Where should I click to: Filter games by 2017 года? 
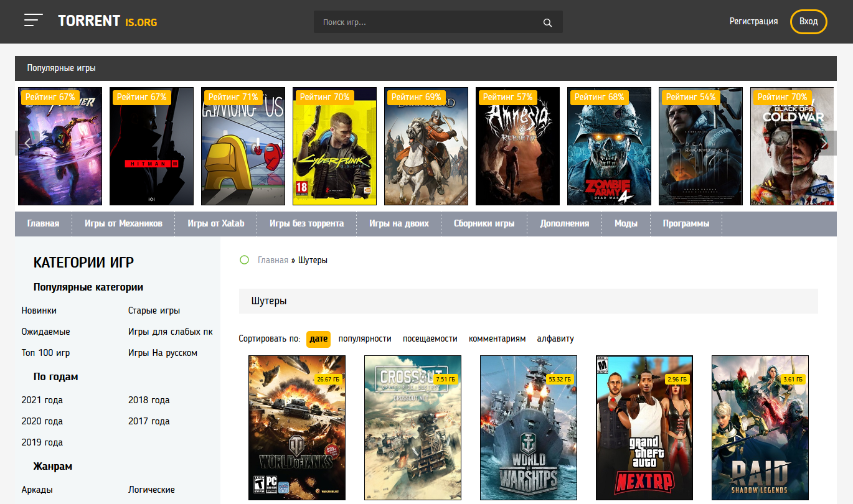149,421
